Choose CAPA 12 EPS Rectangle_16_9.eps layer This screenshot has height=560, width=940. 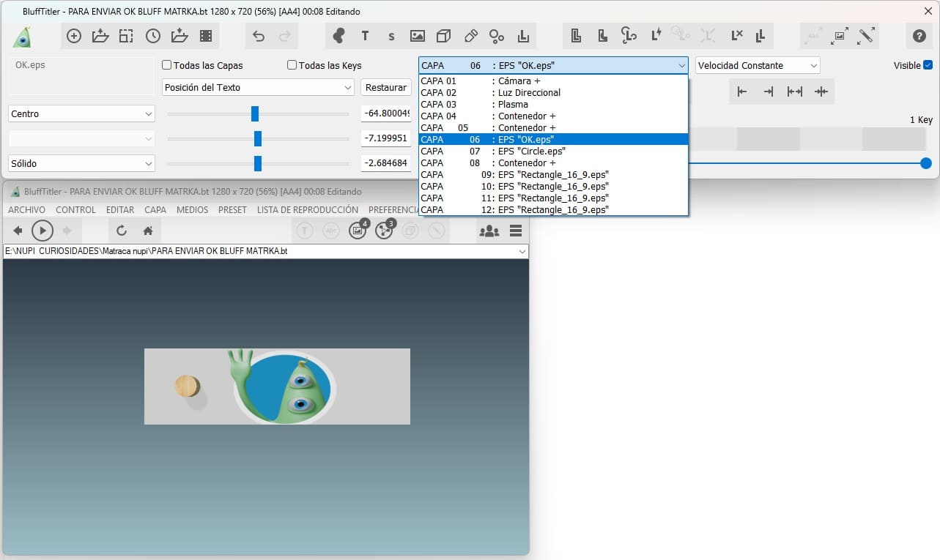553,209
